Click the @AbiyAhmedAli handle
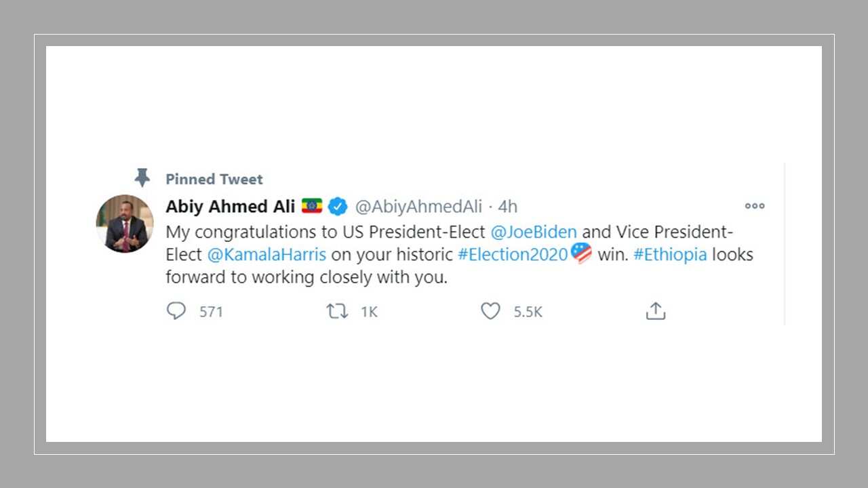This screenshot has height=488, width=868. tap(419, 206)
